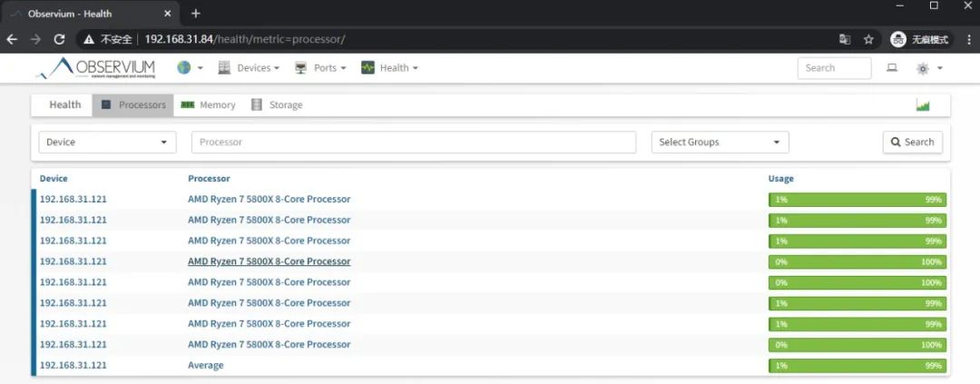The height and width of the screenshot is (384, 980).
Task: Reload the page
Action: (60, 40)
